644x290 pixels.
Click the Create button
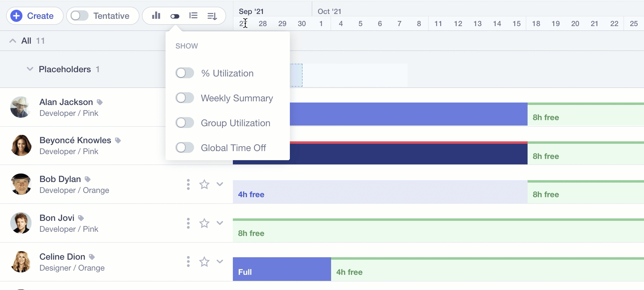34,16
